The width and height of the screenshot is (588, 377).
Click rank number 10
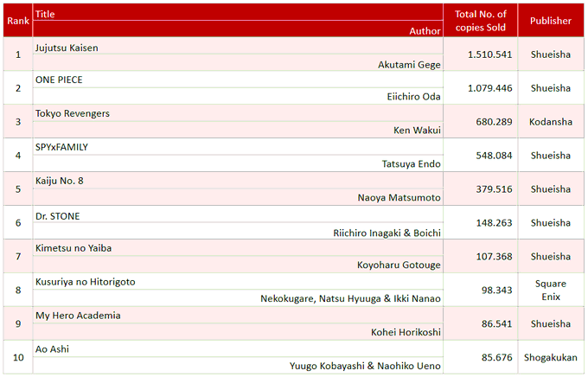coord(18,357)
